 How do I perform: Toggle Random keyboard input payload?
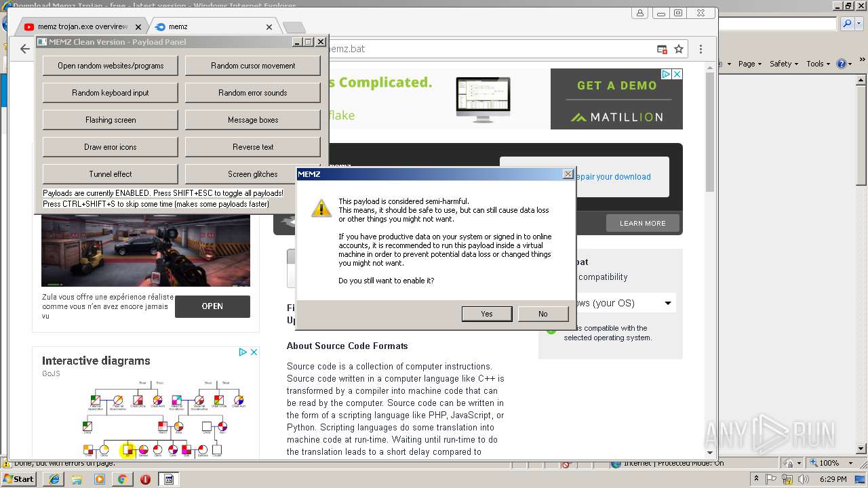(x=111, y=93)
